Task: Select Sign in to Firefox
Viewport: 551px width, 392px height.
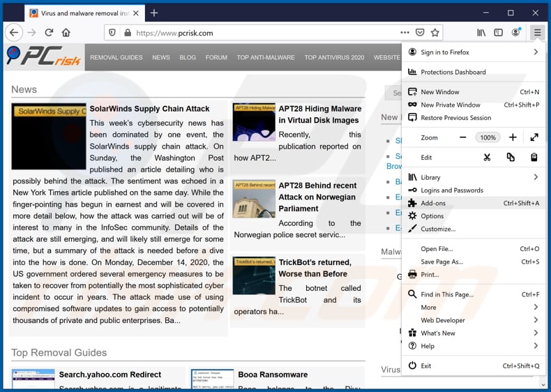Action: [473, 52]
